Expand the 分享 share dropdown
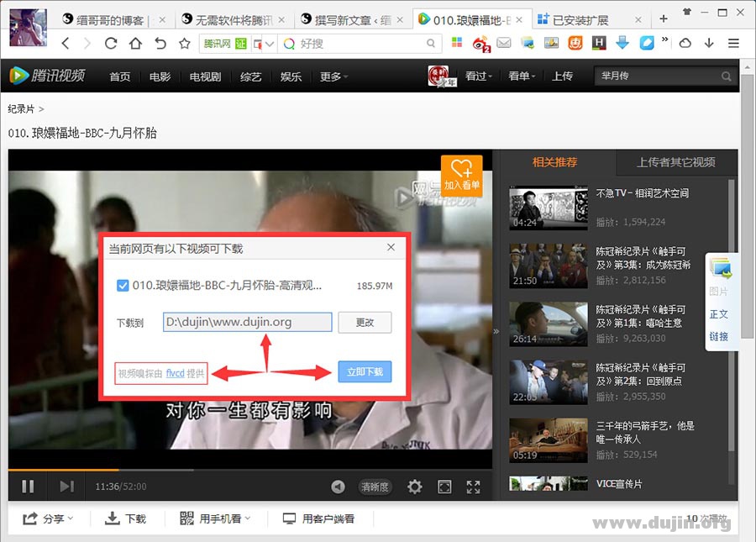Image resolution: width=756 pixels, height=542 pixels. point(48,518)
